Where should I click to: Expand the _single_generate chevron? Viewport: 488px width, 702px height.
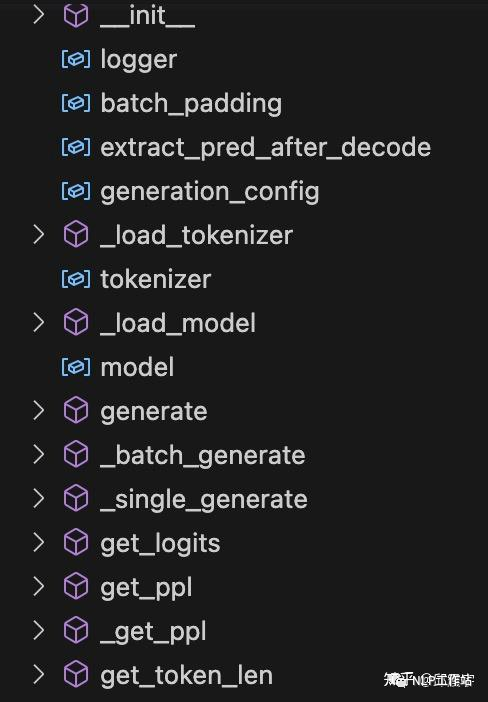pos(39,498)
